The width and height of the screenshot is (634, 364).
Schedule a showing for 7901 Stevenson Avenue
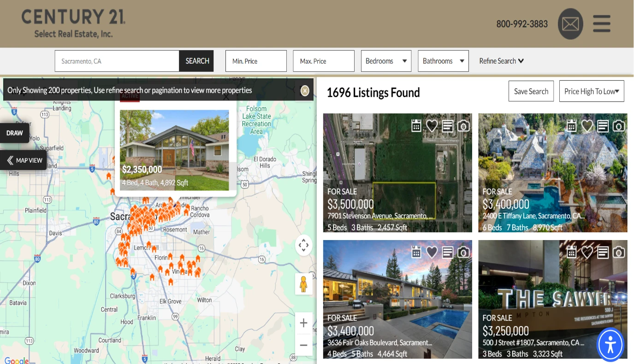pyautogui.click(x=416, y=125)
